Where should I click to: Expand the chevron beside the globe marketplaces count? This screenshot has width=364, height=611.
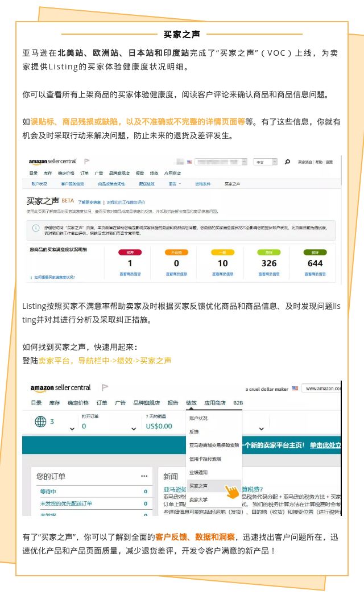tap(72, 428)
